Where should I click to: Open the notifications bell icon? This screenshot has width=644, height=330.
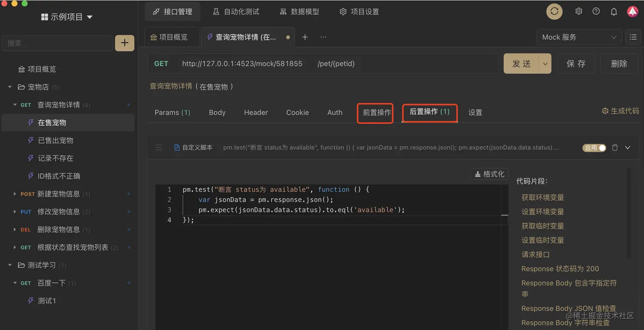(x=614, y=12)
